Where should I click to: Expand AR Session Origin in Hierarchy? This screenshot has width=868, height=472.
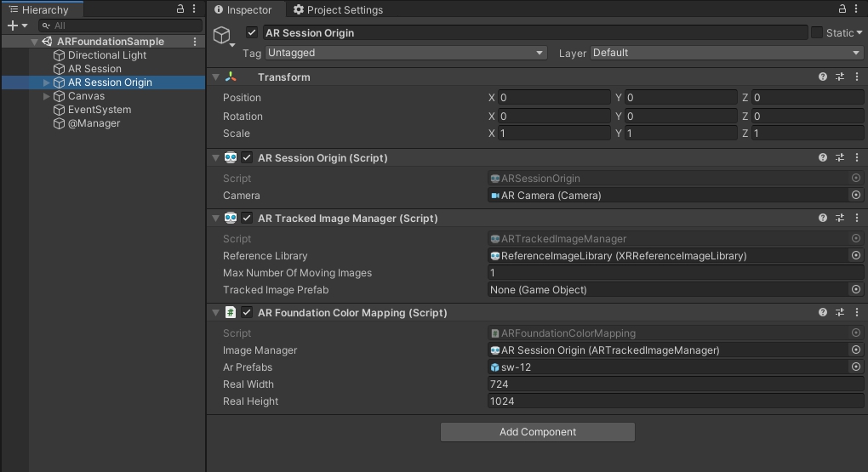coord(46,82)
